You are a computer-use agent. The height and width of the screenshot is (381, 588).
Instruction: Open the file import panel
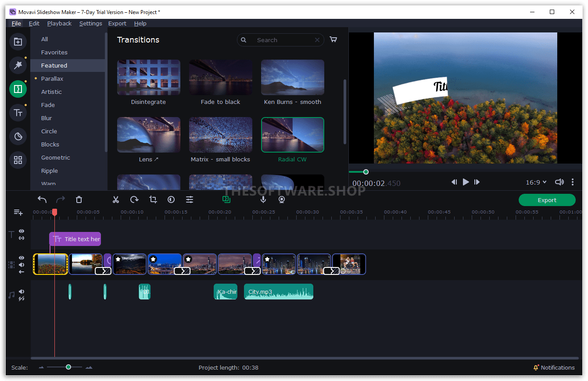pos(18,42)
